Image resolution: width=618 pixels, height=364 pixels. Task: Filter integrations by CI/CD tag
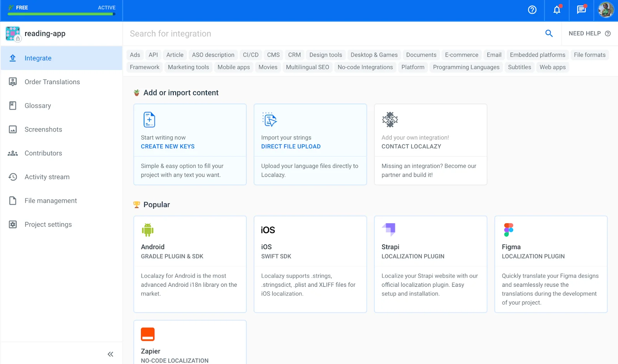click(x=251, y=55)
